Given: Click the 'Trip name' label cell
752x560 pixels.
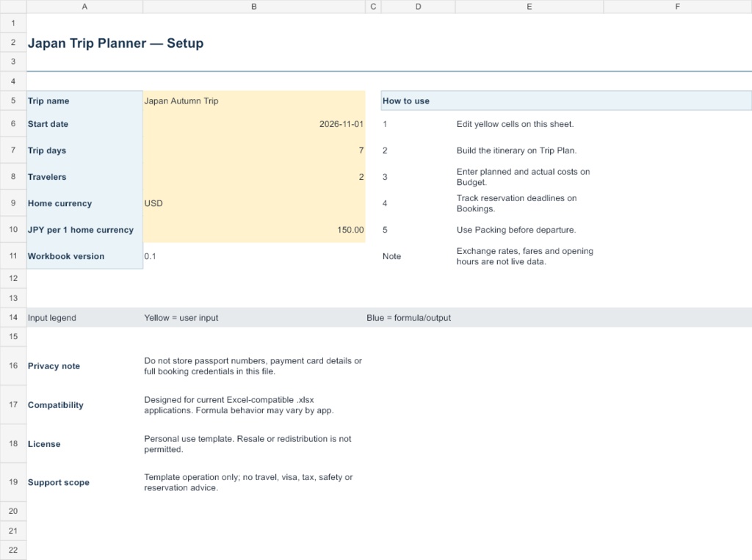Looking at the screenshot, I should point(84,101).
